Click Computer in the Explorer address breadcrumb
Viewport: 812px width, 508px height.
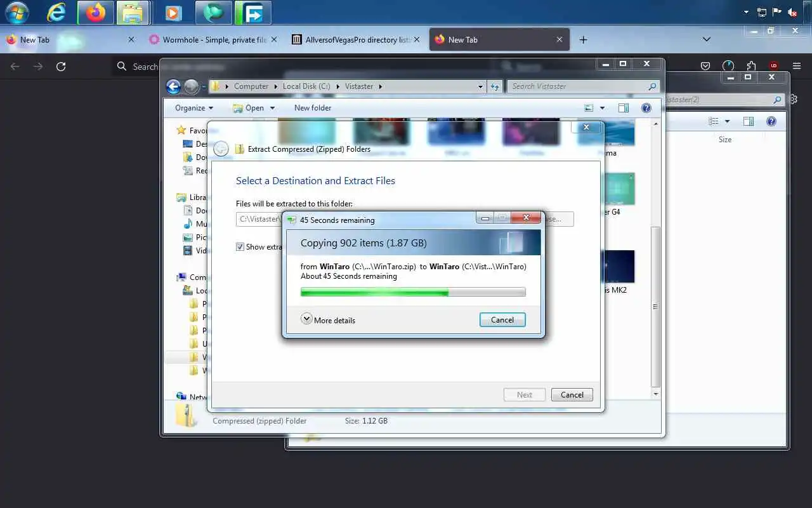tap(251, 86)
